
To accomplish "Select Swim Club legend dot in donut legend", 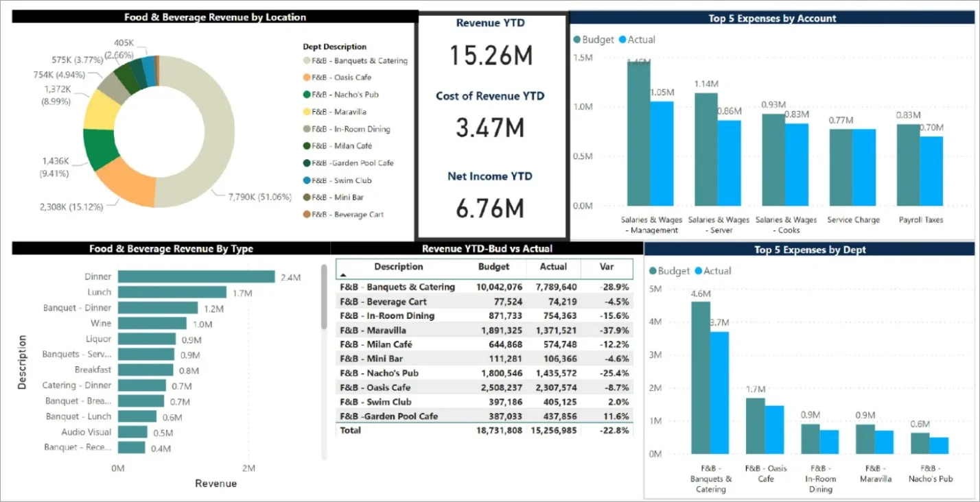I will click(x=306, y=180).
